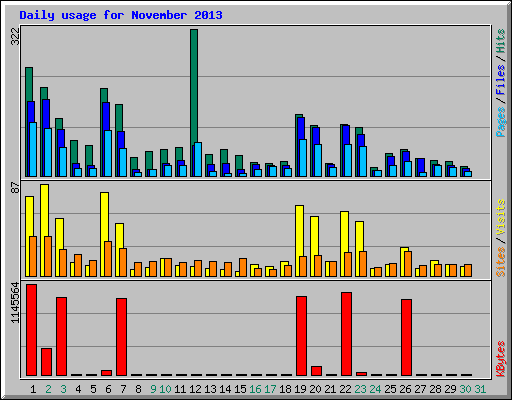This screenshot has width=512, height=400.
Task: Click green day label 10 on the x-axis
Action: point(165,389)
